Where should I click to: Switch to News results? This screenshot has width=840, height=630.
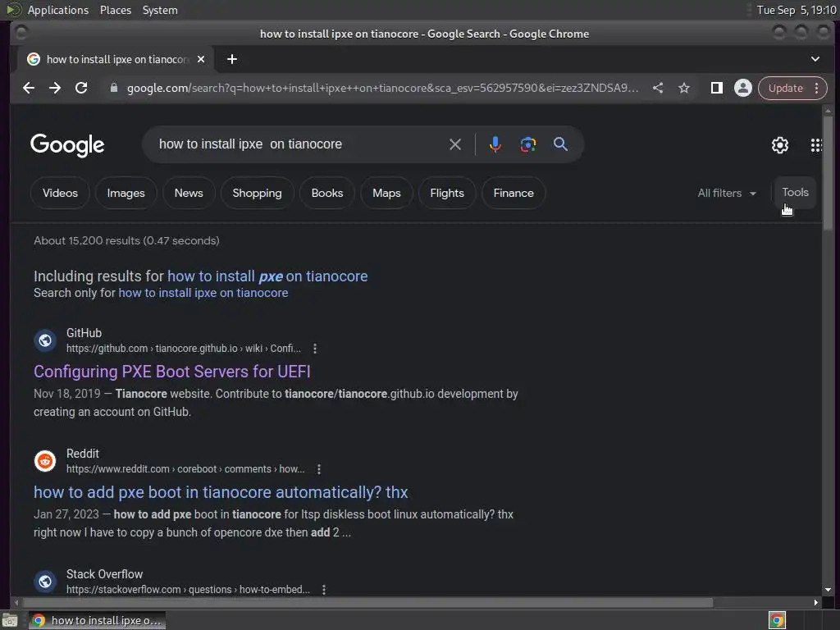(x=189, y=193)
